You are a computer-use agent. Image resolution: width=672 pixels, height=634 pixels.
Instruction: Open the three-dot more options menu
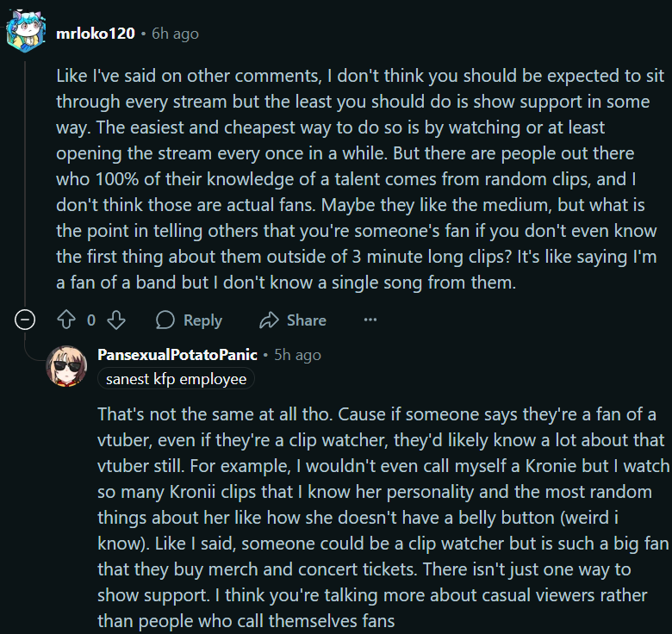(x=370, y=320)
